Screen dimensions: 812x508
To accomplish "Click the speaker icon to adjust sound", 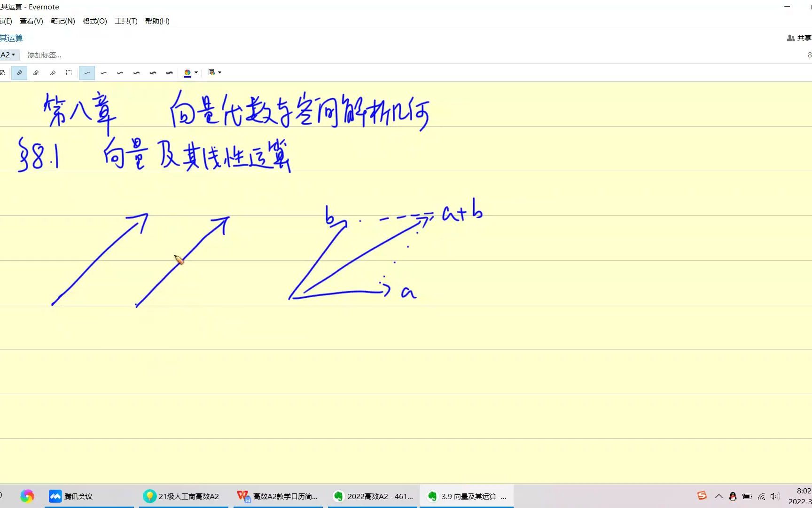I will point(775,496).
